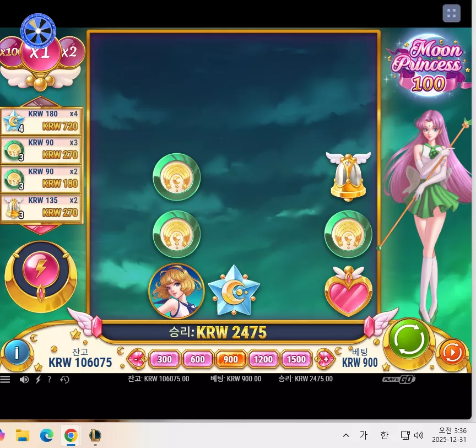
Task: Click the pink lightning power meter orb
Action: coord(41,269)
